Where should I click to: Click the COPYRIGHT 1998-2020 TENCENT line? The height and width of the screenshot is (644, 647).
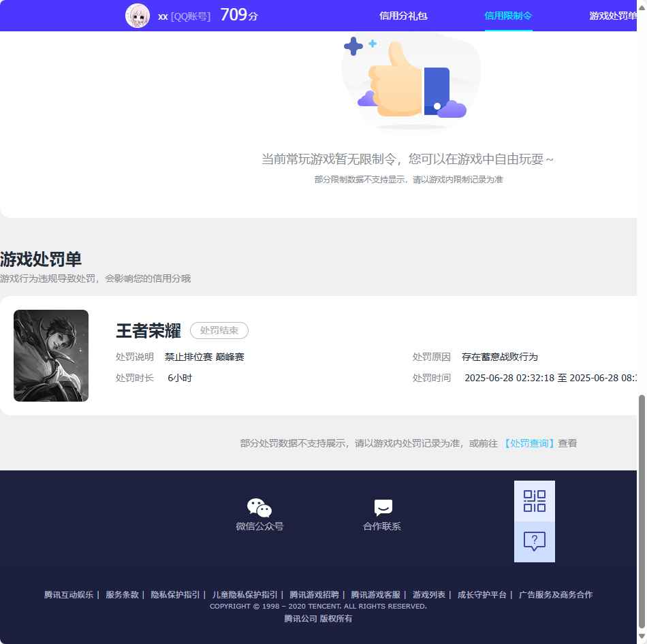point(318,607)
